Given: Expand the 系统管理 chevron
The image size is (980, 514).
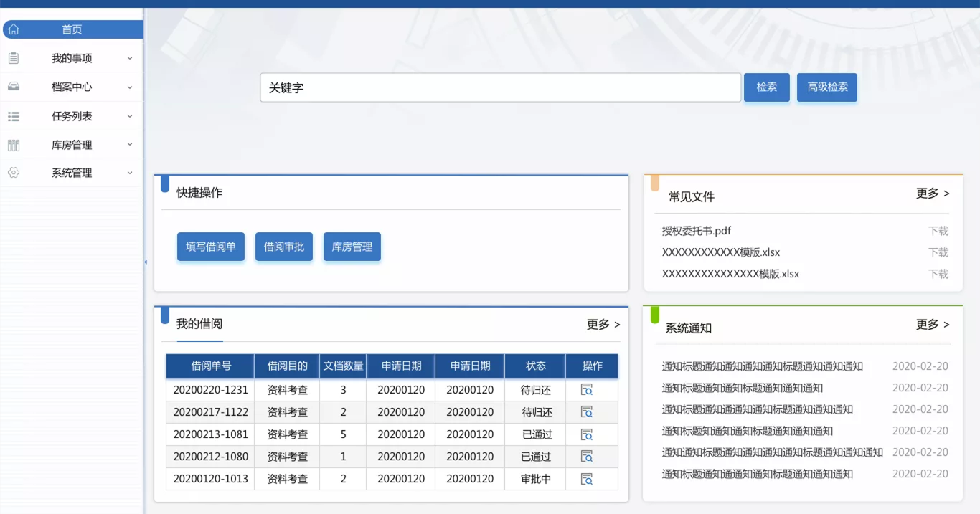Looking at the screenshot, I should click(x=130, y=173).
